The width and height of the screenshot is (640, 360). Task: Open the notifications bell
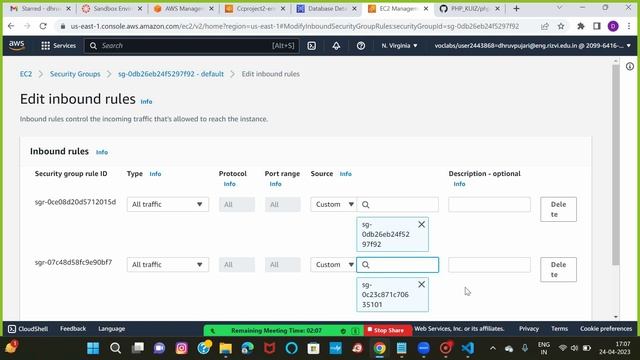[336, 46]
